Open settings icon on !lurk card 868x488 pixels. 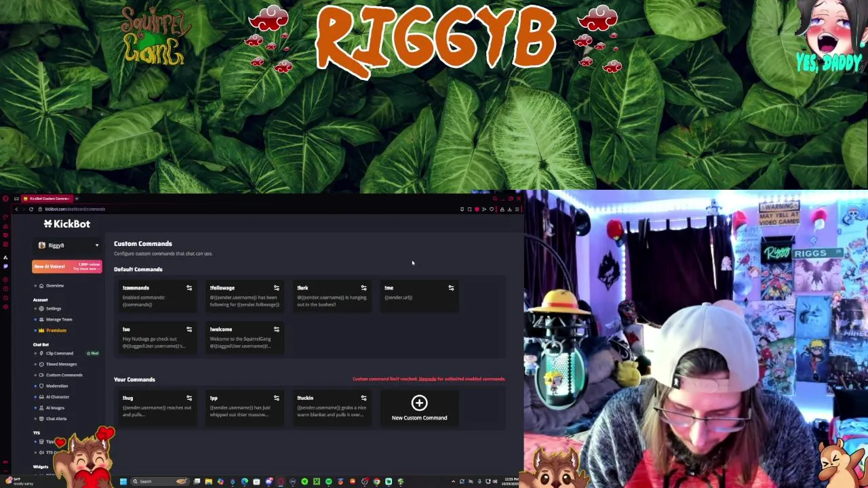[363, 288]
